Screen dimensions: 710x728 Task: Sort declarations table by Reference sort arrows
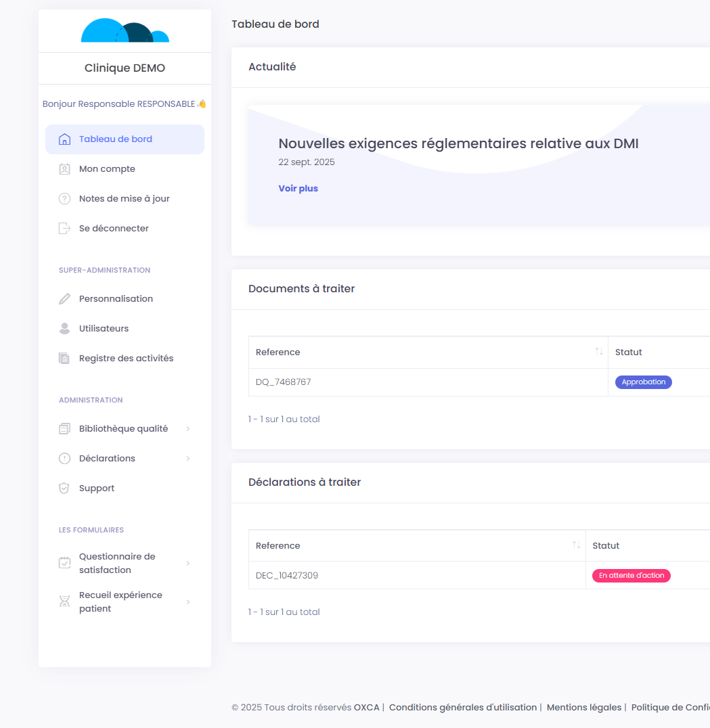click(x=577, y=545)
